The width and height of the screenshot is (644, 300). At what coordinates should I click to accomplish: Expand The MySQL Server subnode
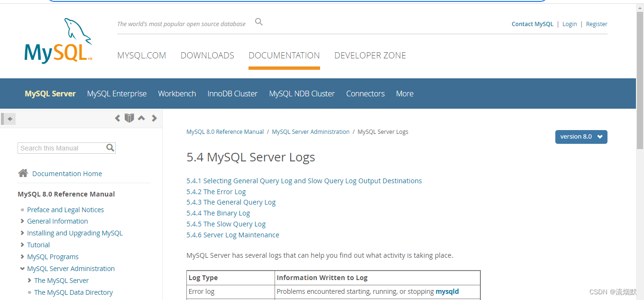29,281
